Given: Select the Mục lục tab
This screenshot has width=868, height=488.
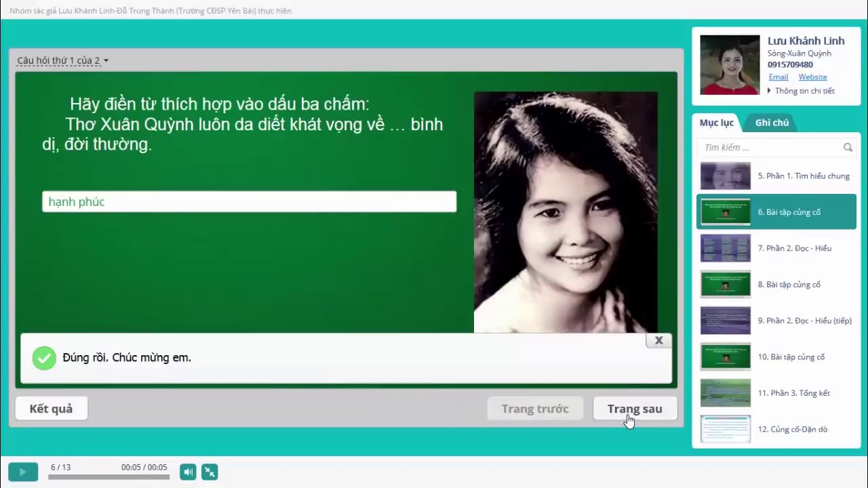Looking at the screenshot, I should pyautogui.click(x=717, y=123).
